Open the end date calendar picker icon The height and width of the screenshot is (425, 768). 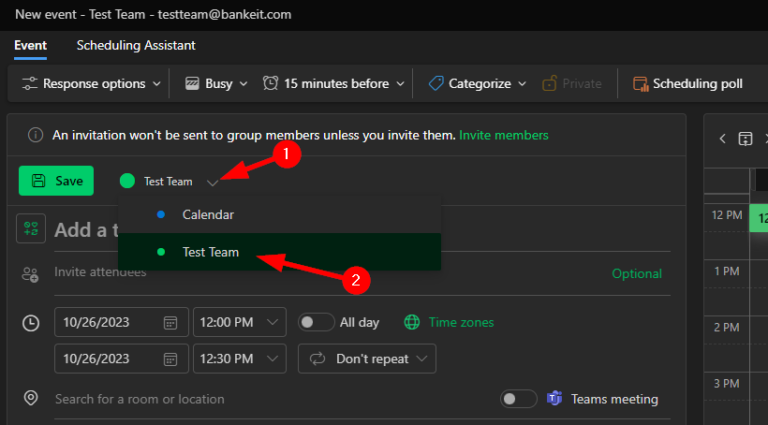[170, 359]
